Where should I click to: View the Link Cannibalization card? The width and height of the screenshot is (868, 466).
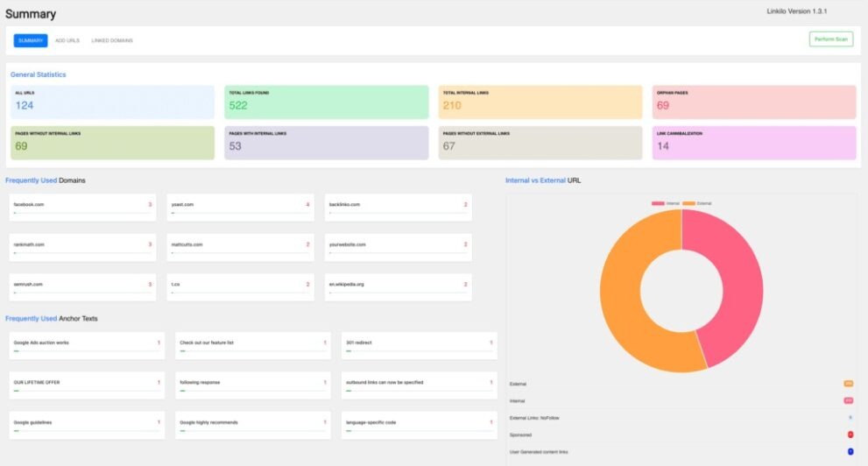pos(753,143)
